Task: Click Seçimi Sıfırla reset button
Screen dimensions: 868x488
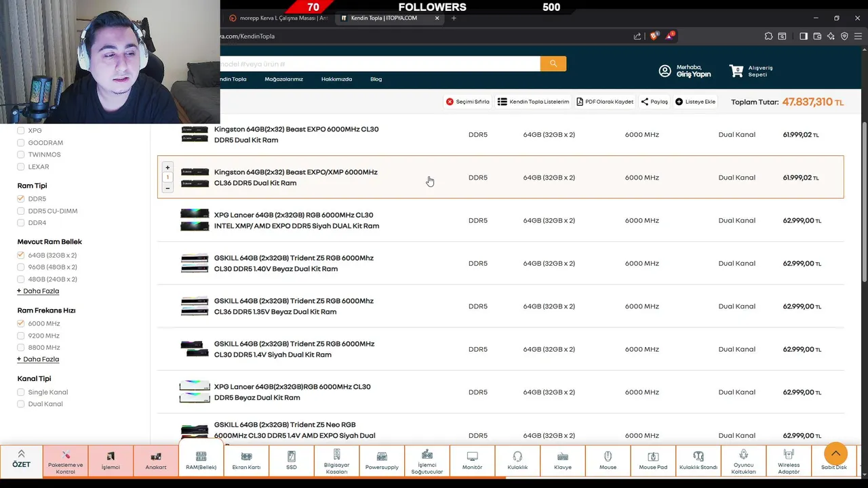Action: click(468, 102)
